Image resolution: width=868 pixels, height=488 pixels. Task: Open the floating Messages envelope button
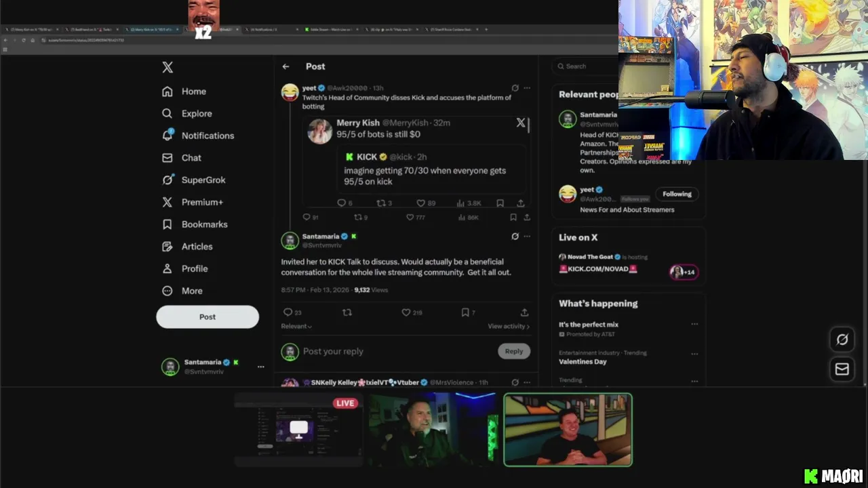click(842, 369)
